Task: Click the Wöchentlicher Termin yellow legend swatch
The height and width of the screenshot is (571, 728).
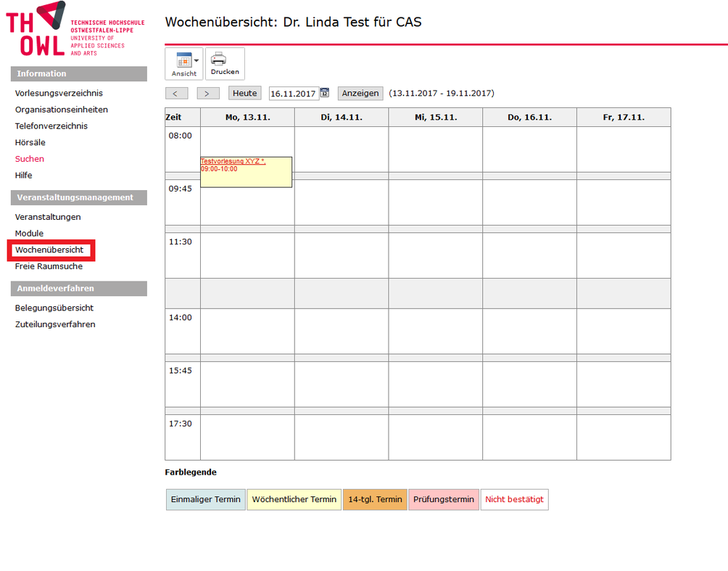Action: [x=294, y=499]
